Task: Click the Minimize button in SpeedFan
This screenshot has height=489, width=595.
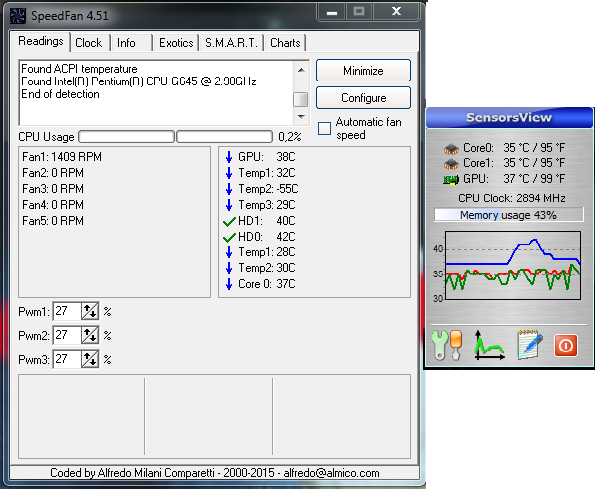Action: 363,71
